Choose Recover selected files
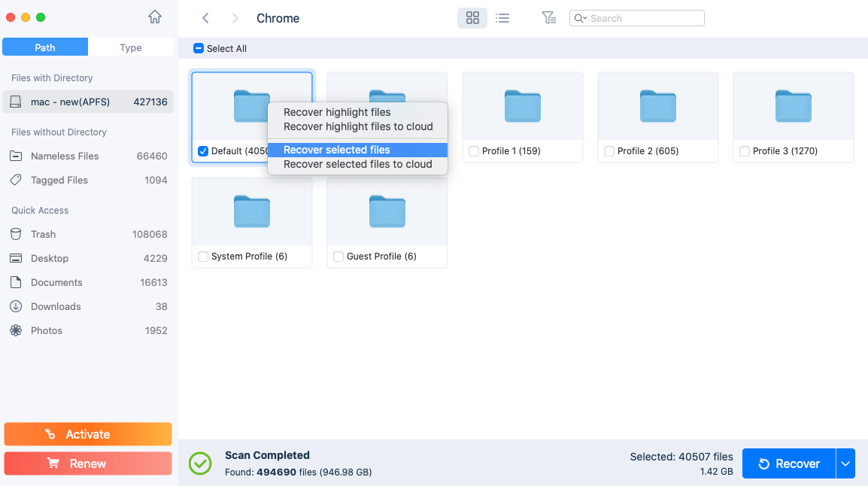The image size is (868, 486). pos(357,150)
